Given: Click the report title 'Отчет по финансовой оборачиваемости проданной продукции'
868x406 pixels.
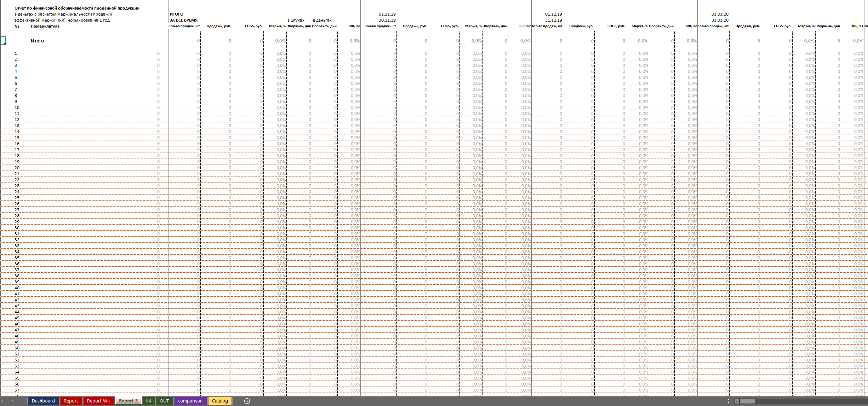Looking at the screenshot, I should coord(77,8).
